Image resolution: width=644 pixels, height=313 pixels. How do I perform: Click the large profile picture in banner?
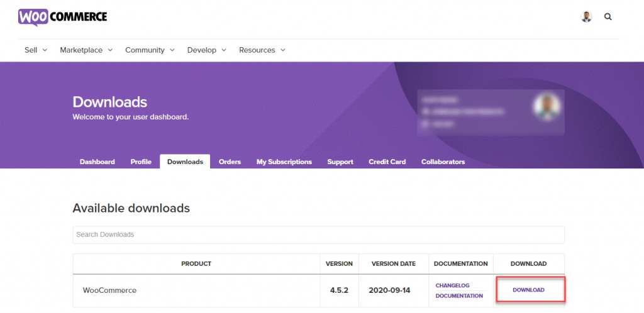pos(547,107)
